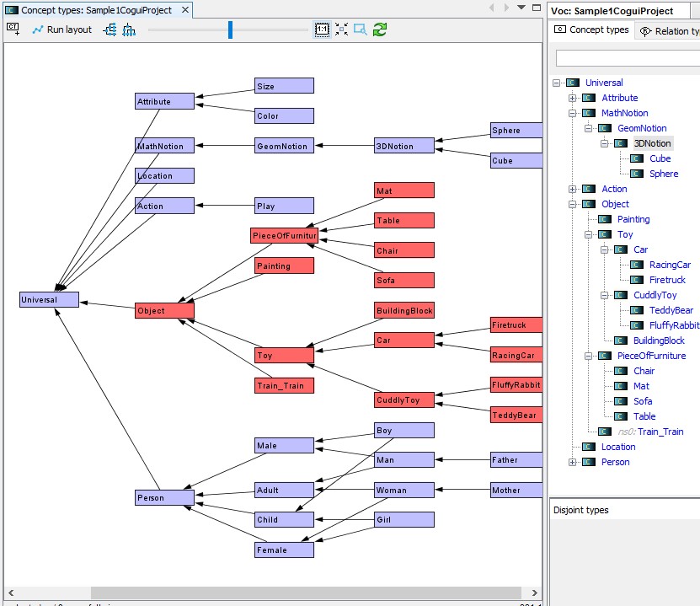The width and height of the screenshot is (700, 606).
Task: Adjust the zoom slider handle
Action: pyautogui.click(x=230, y=29)
